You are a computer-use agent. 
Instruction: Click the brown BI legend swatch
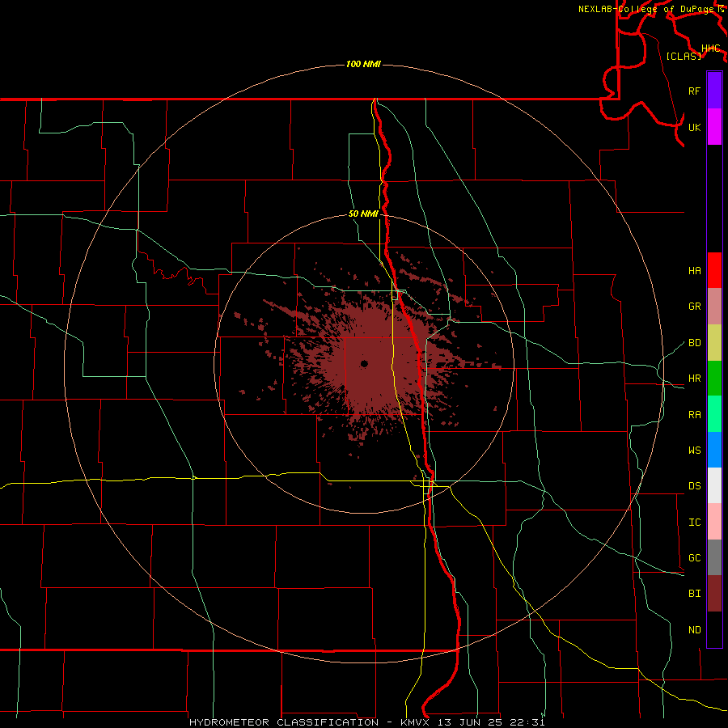[x=714, y=594]
